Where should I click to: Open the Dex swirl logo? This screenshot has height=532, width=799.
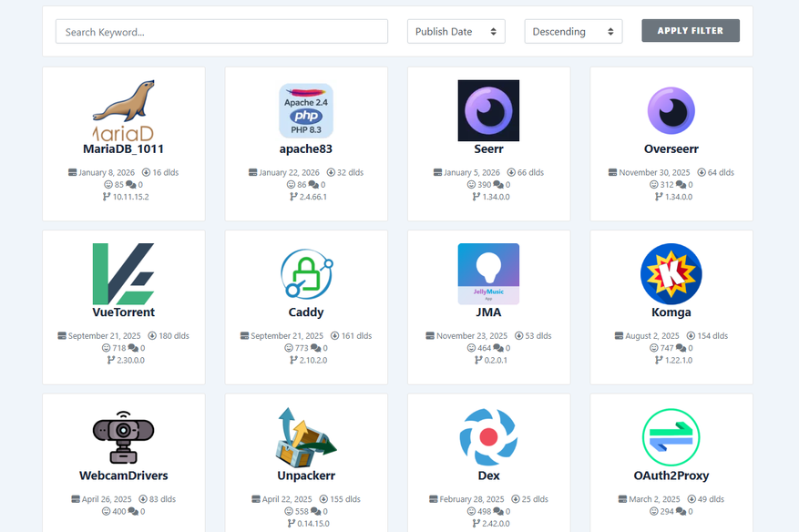point(488,437)
